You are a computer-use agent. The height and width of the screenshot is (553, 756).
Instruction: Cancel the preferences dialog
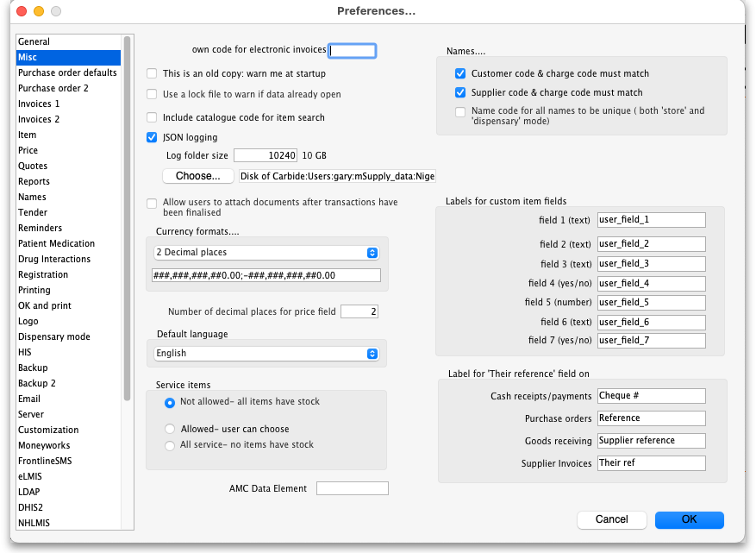coord(611,519)
